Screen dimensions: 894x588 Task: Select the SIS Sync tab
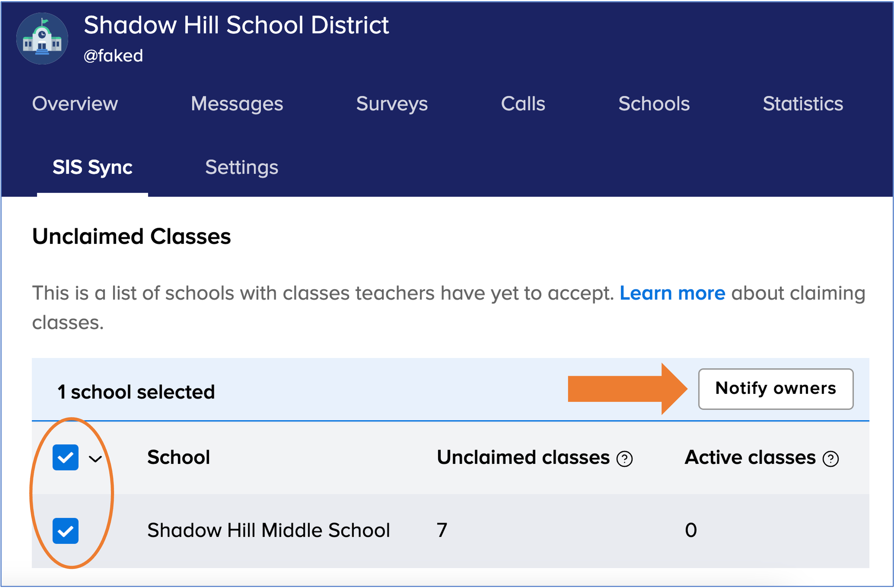92,167
